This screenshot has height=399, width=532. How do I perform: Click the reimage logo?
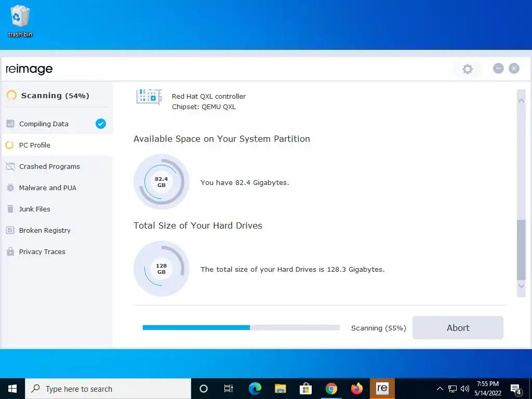pos(29,69)
